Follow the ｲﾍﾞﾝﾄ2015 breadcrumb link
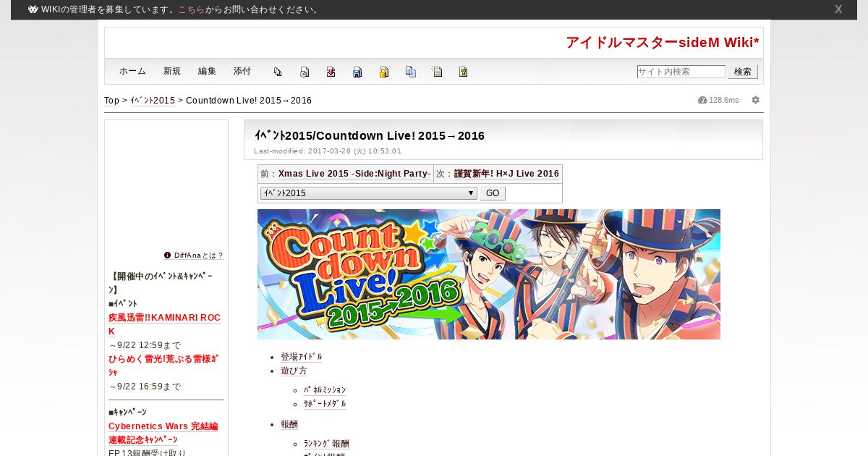The height and width of the screenshot is (456, 868). pos(153,101)
